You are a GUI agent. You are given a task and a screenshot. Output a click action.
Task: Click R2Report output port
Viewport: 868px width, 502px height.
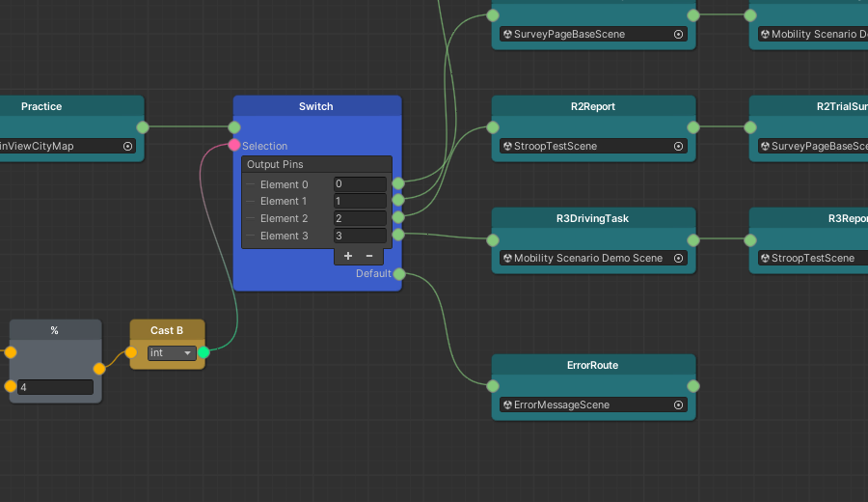(693, 127)
